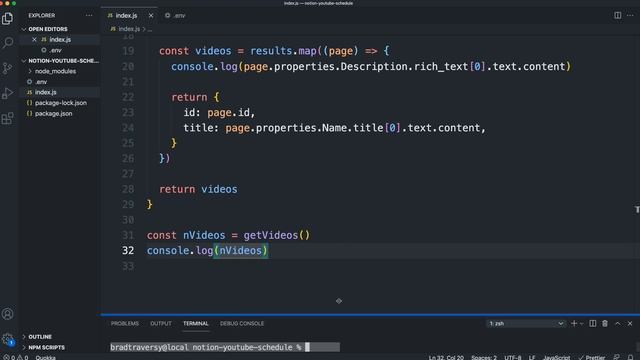This screenshot has height=360, width=640.
Task: Place cursor at line number 32
Action: [x=128, y=251]
